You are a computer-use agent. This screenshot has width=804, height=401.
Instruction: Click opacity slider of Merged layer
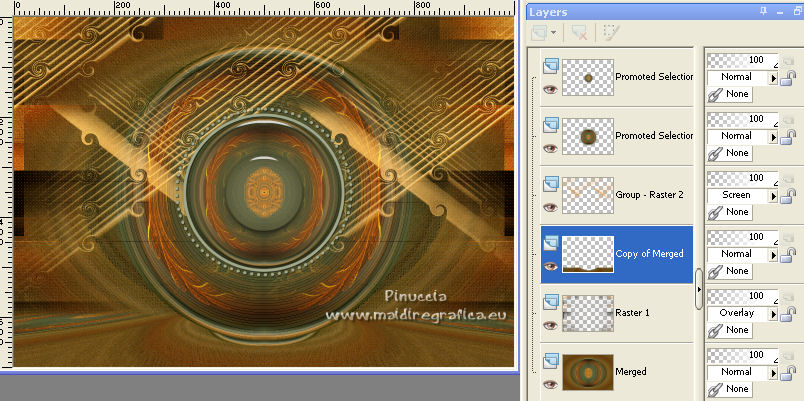coord(742,355)
